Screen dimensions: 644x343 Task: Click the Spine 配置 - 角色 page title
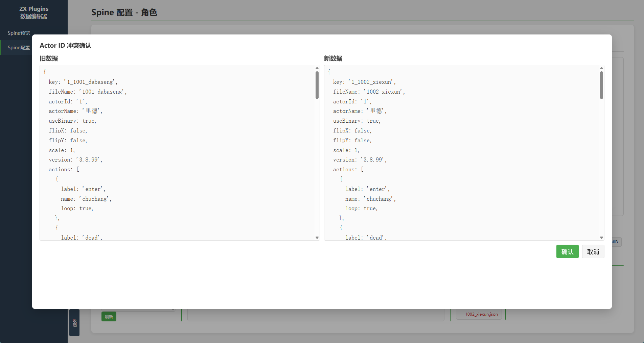coord(124,13)
